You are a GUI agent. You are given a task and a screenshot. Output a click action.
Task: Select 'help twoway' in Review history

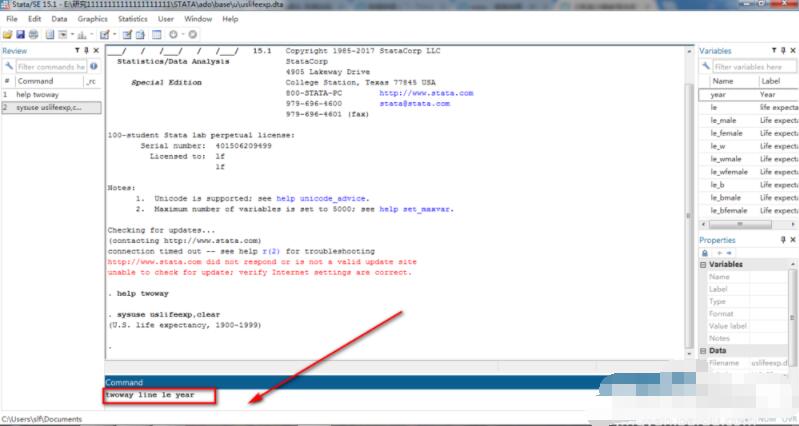coord(51,95)
